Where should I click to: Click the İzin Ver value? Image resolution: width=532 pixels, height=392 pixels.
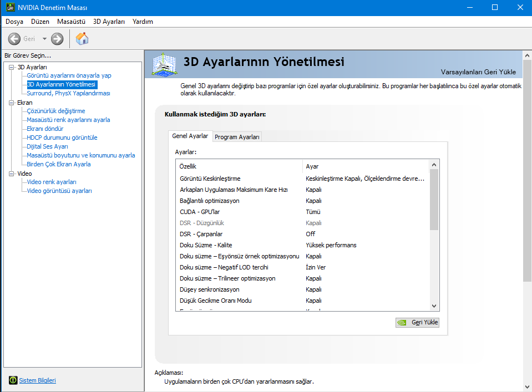(316, 268)
